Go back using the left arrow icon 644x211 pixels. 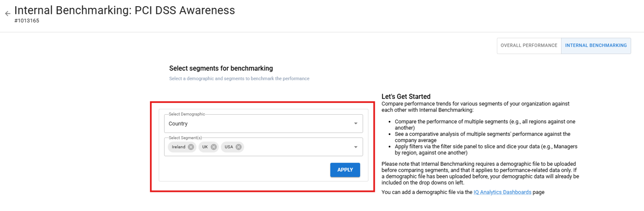point(8,14)
